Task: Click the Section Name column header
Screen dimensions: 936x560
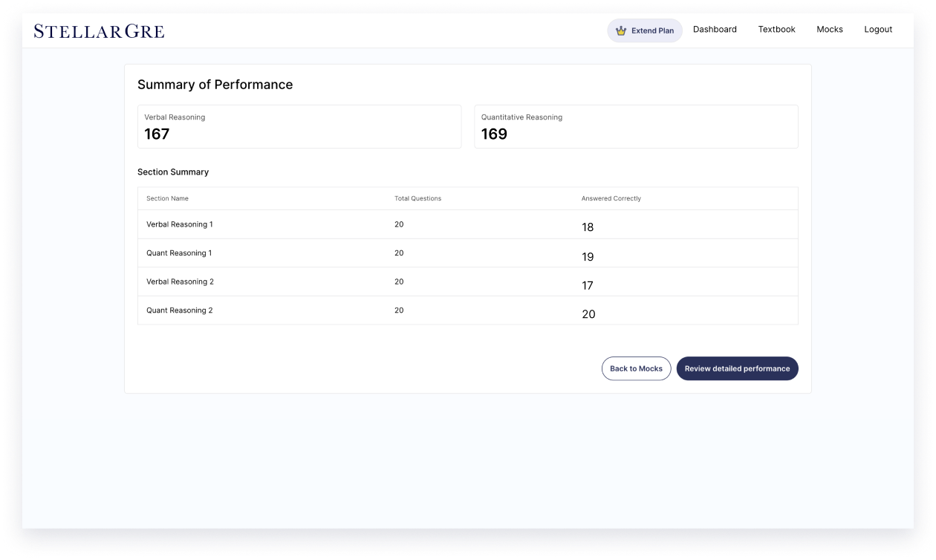Action: [x=167, y=199]
